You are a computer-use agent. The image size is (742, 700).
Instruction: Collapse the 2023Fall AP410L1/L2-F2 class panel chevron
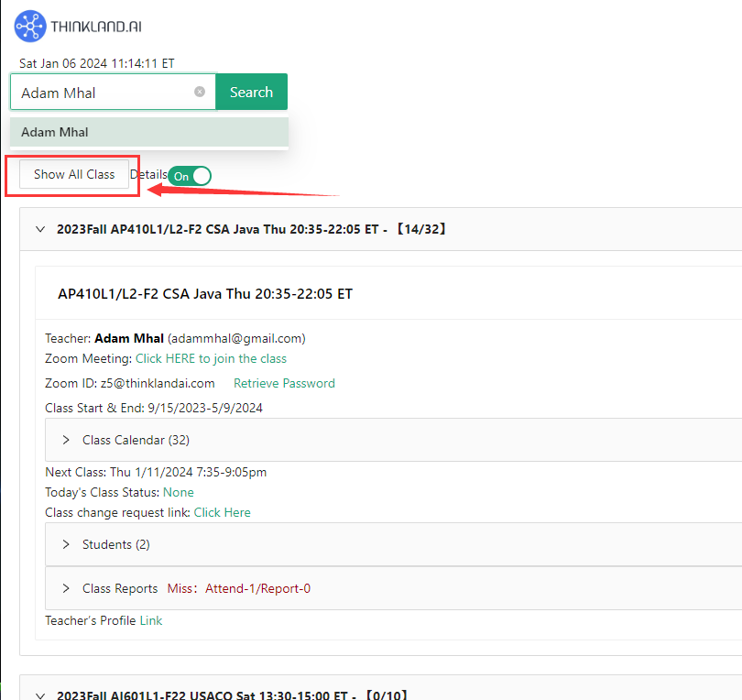pyautogui.click(x=39, y=229)
